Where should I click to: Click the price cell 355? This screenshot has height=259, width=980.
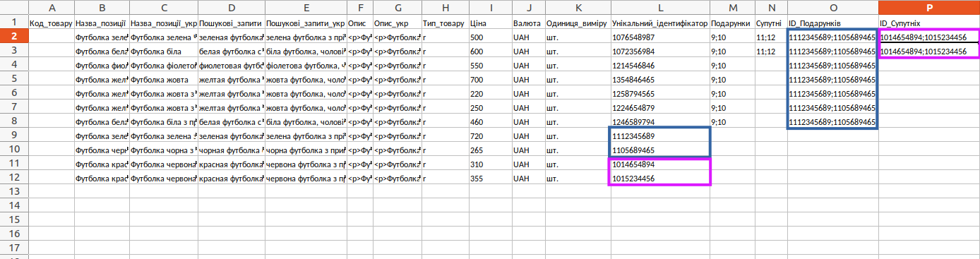(x=490, y=178)
